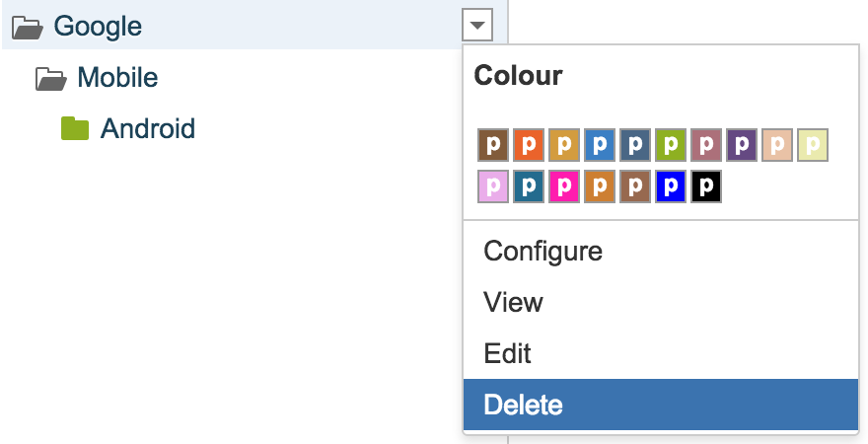Select the Mobile folder label

pos(117,77)
